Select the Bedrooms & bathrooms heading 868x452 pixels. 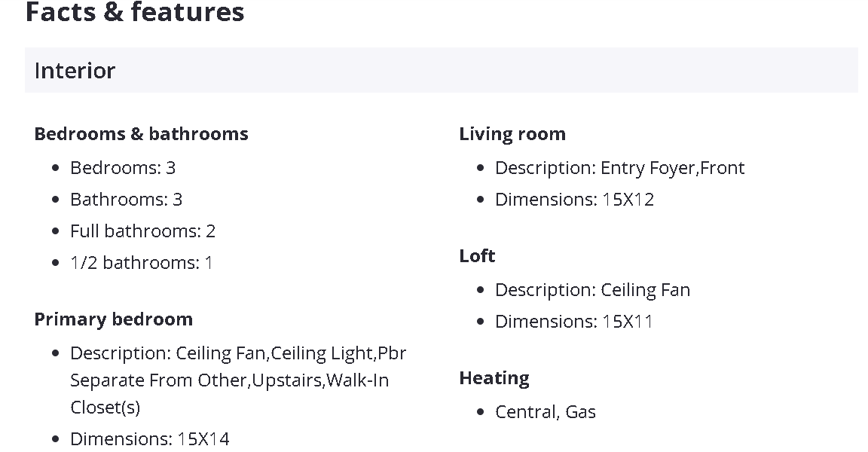click(141, 134)
